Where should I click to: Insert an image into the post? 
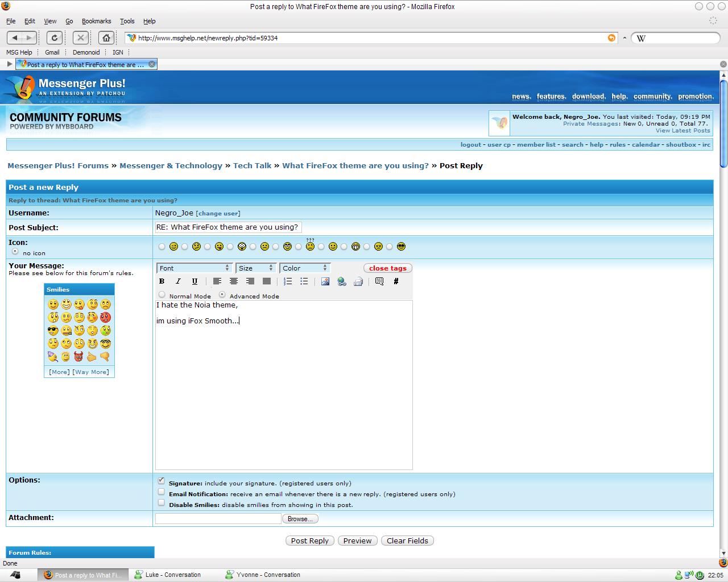(325, 281)
